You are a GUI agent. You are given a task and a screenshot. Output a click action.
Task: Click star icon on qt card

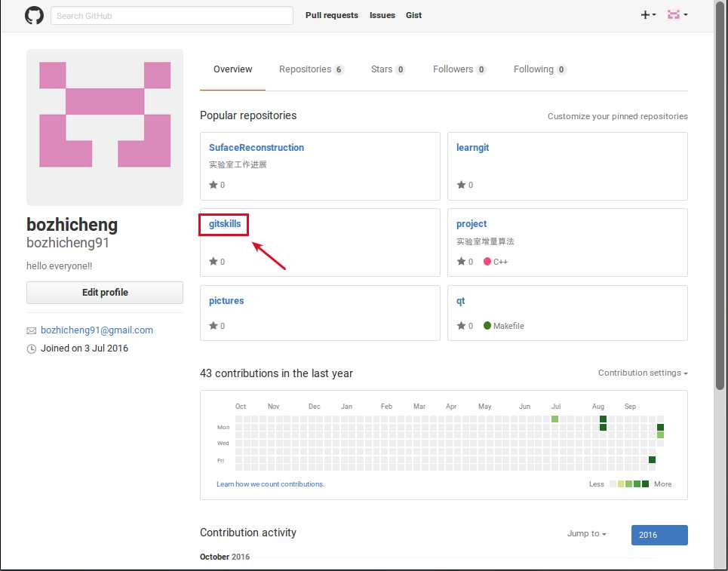tap(461, 325)
